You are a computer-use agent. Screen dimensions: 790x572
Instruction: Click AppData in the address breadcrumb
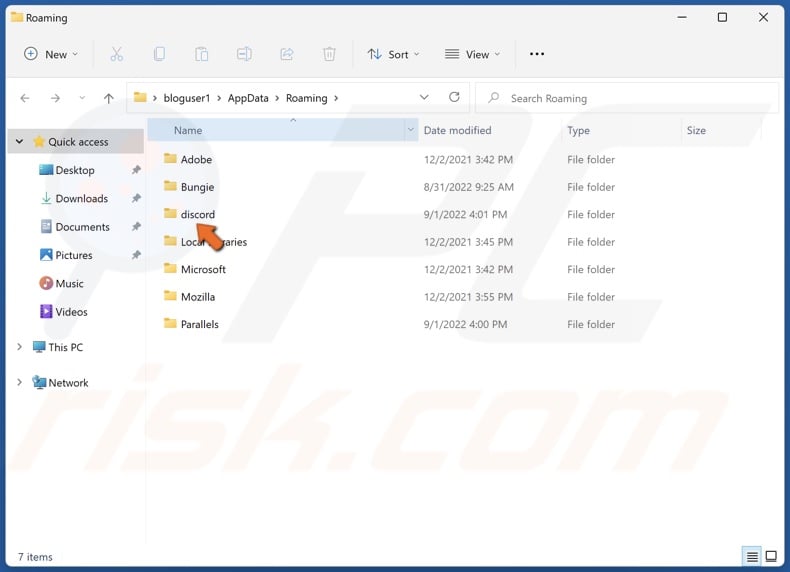248,98
